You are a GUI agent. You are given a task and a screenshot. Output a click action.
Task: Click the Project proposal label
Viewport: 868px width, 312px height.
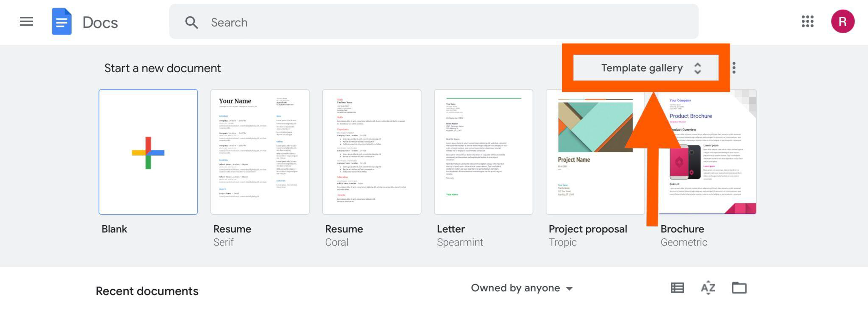tap(588, 229)
